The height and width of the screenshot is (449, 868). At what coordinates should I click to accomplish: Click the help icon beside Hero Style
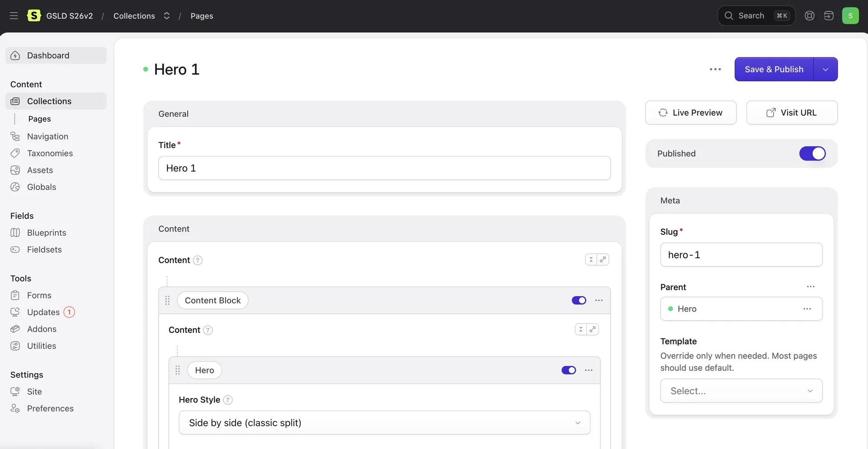pyautogui.click(x=228, y=400)
